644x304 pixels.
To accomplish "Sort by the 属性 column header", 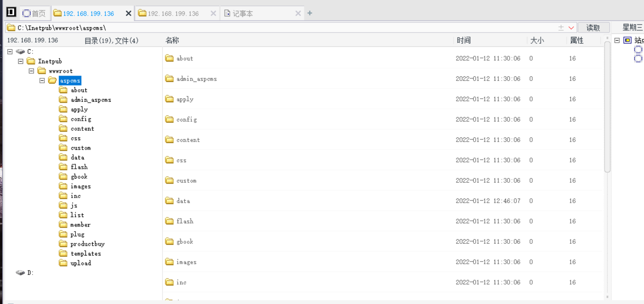I will tap(577, 40).
